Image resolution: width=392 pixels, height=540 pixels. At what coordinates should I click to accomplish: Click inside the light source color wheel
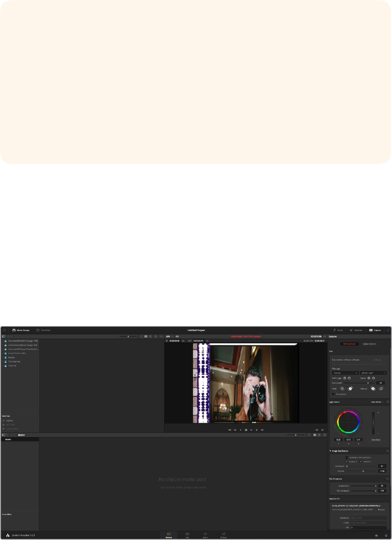click(348, 422)
